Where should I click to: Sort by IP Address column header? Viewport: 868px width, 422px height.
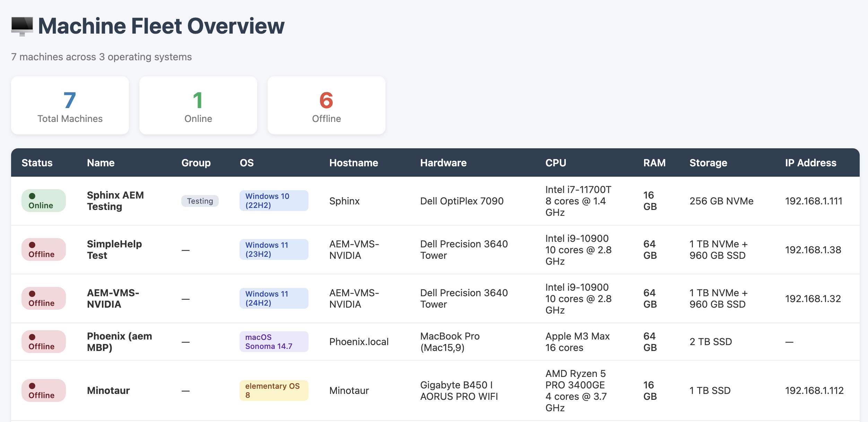(x=810, y=163)
